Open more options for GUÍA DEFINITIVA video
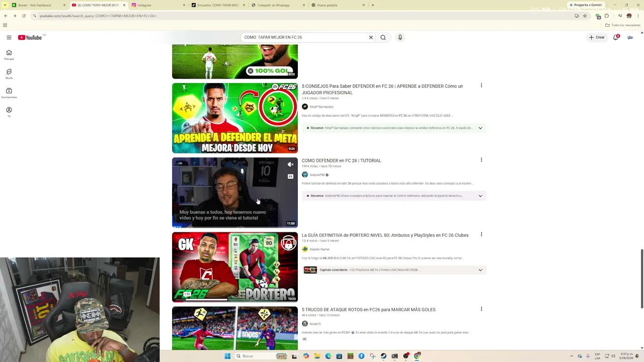This screenshot has height=362, width=644. 481,234
